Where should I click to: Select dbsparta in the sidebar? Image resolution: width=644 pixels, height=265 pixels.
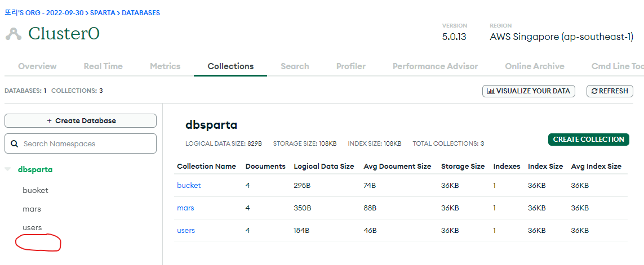click(x=35, y=169)
